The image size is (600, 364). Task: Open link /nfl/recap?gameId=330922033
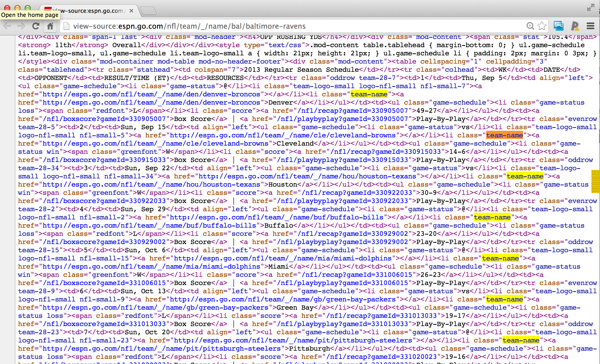pos(357,193)
